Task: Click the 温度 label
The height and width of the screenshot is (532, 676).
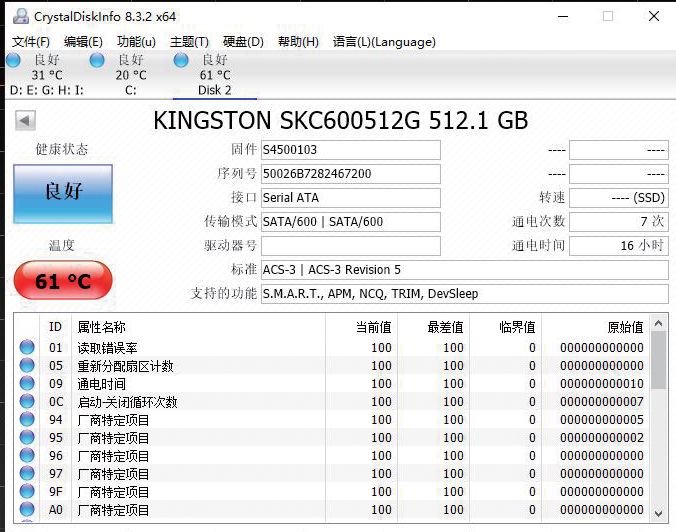Action: coord(62,246)
